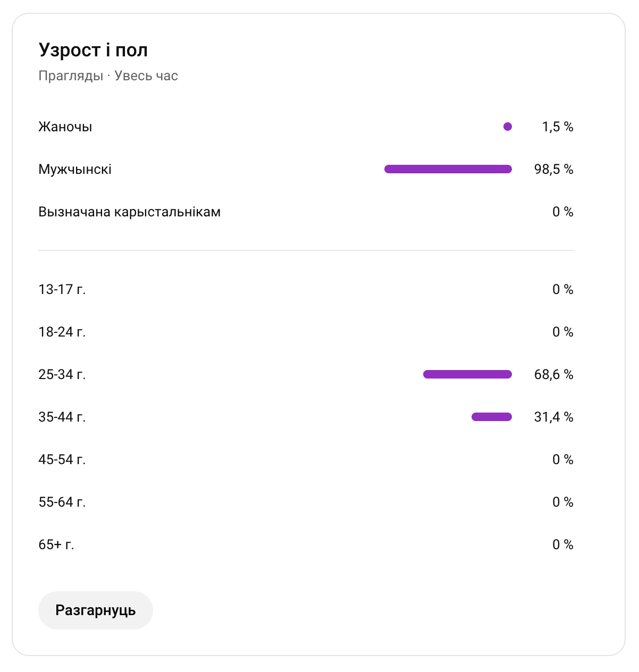
Task: Click the 98,5 % value
Action: coord(554,170)
